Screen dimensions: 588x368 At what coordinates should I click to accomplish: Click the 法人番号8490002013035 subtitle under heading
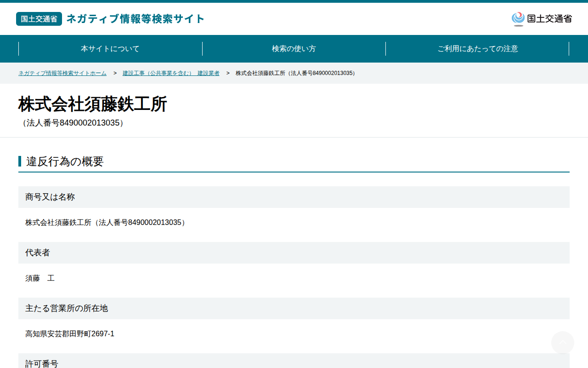[x=73, y=123]
